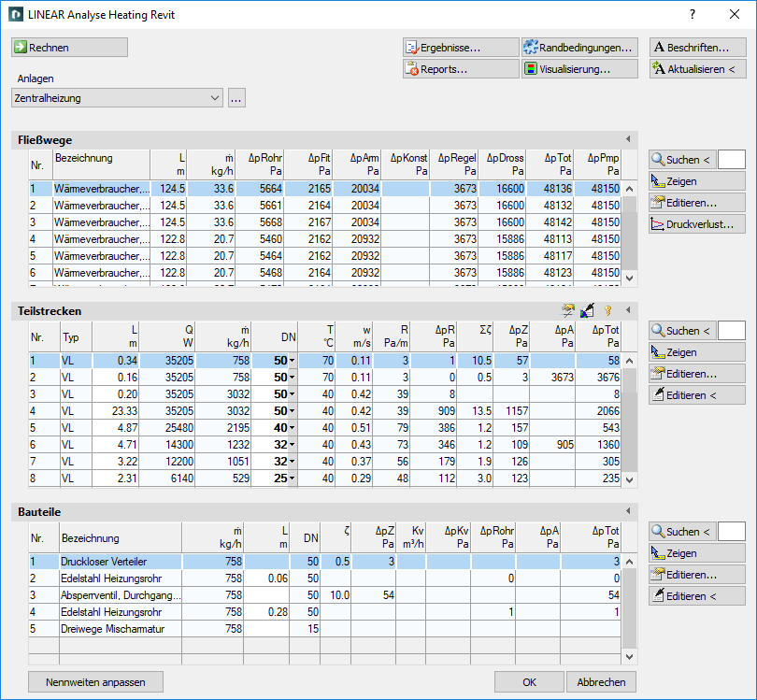Click the '...' button next to Anlagen

tap(236, 98)
